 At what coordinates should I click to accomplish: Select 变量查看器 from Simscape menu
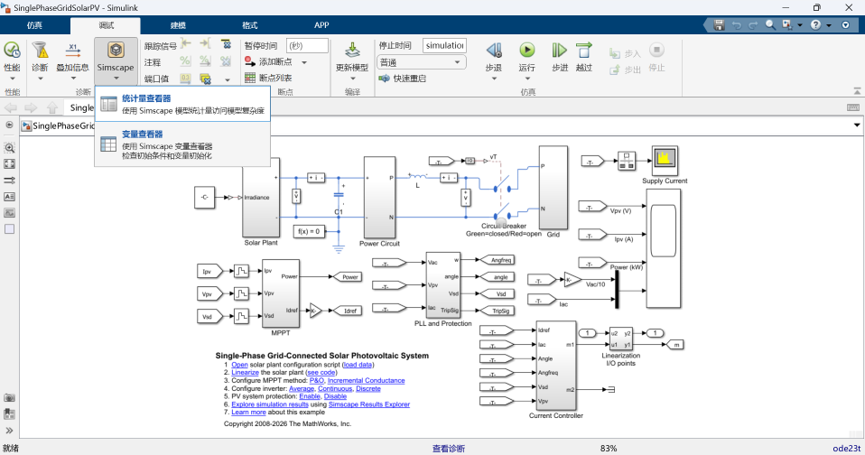point(183,144)
